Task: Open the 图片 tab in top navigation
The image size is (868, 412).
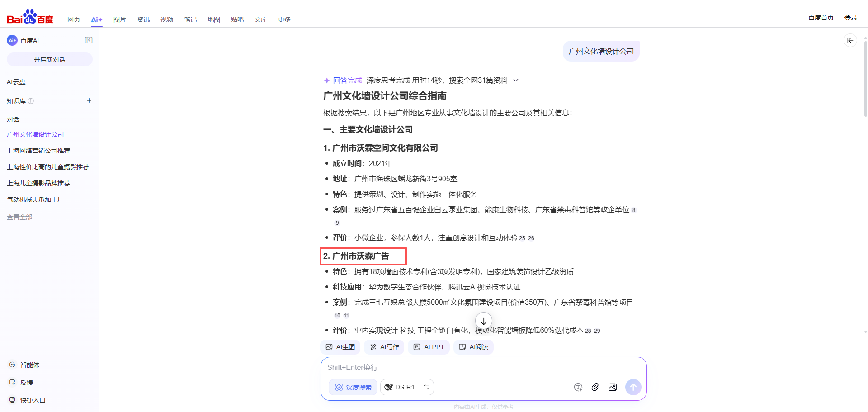Action: coord(119,19)
